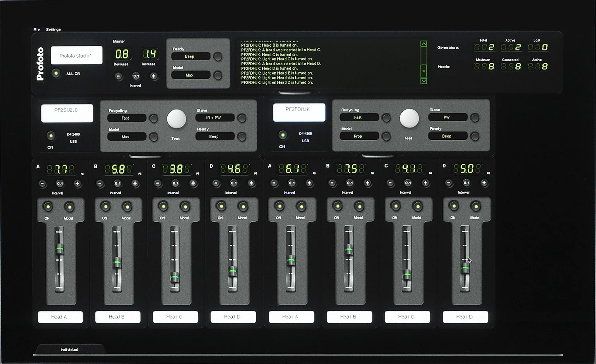Cycle PF2SU2J0 Slave IR + PW selector
596x364 pixels.
pyautogui.click(x=242, y=118)
